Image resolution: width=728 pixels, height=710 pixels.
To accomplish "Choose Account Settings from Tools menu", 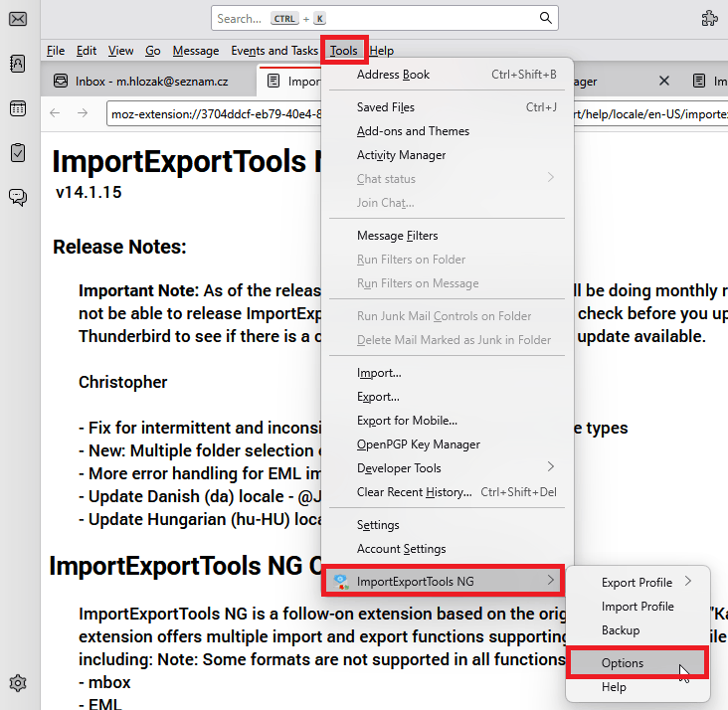I will pos(401,548).
